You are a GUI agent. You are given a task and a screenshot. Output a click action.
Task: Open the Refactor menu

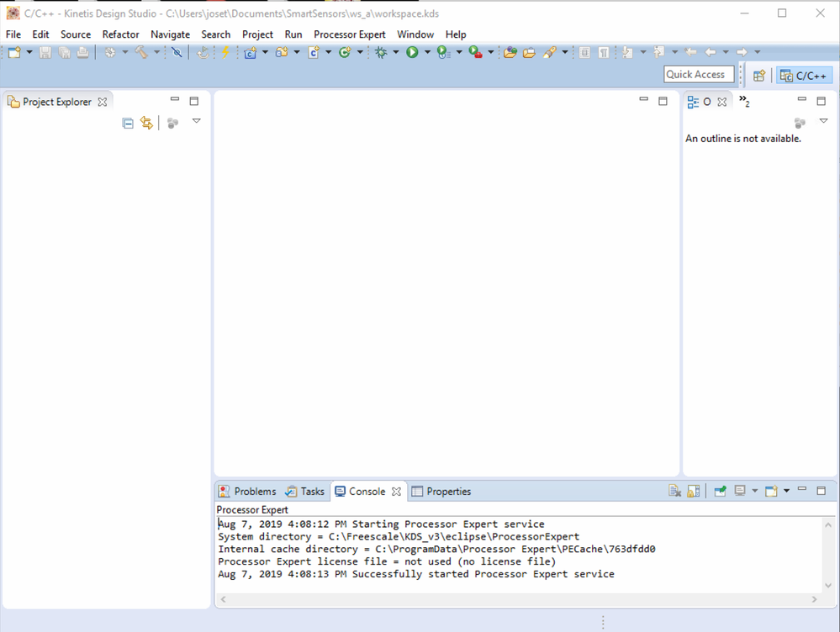tap(120, 34)
